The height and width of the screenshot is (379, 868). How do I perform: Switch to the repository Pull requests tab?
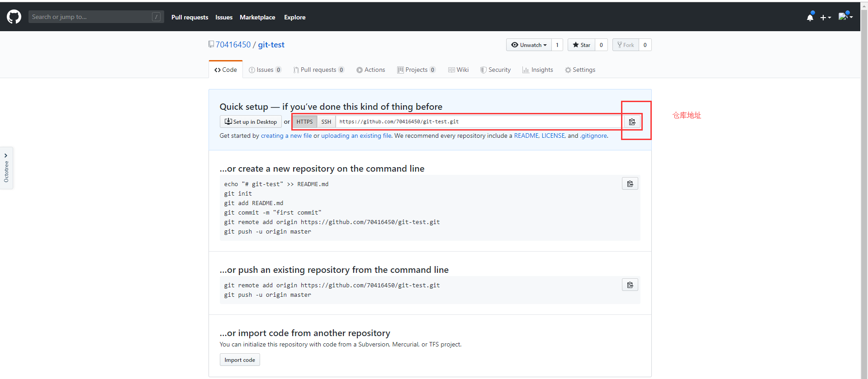point(319,70)
